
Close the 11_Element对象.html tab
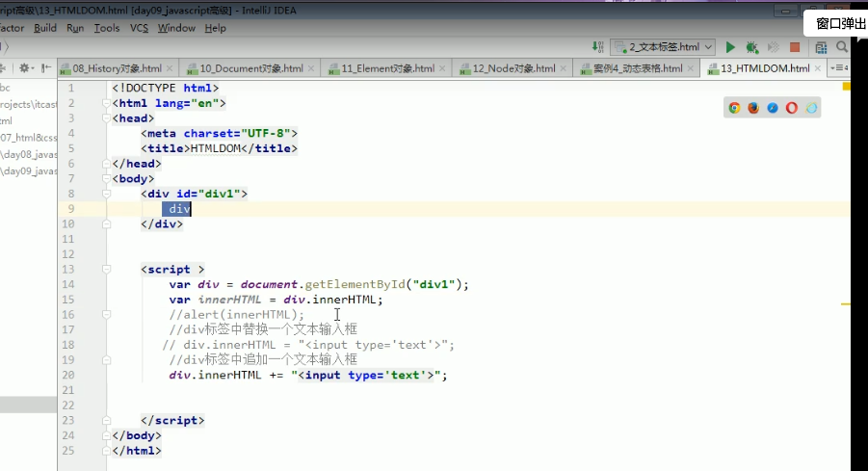pos(442,68)
